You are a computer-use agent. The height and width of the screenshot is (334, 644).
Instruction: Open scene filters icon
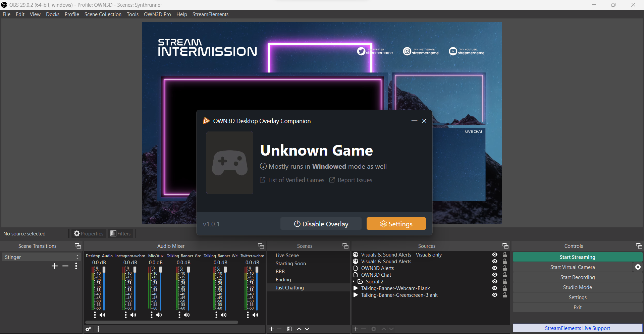[x=289, y=329]
